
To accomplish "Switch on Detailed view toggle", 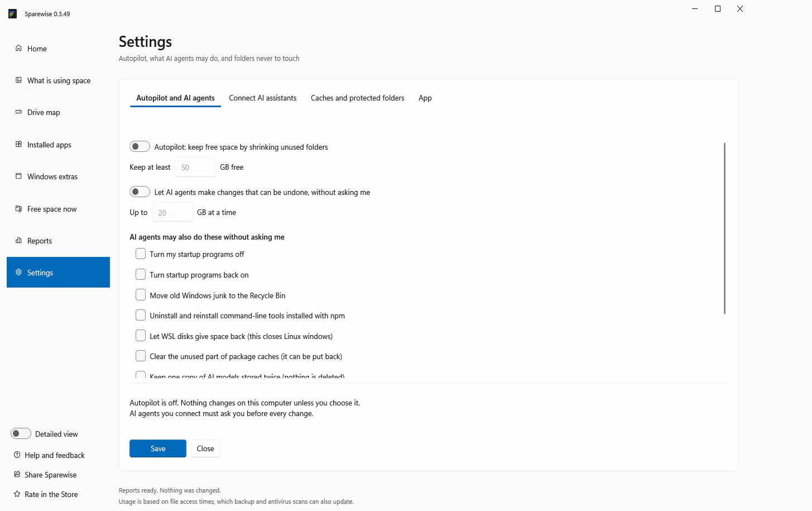I will pyautogui.click(x=21, y=433).
